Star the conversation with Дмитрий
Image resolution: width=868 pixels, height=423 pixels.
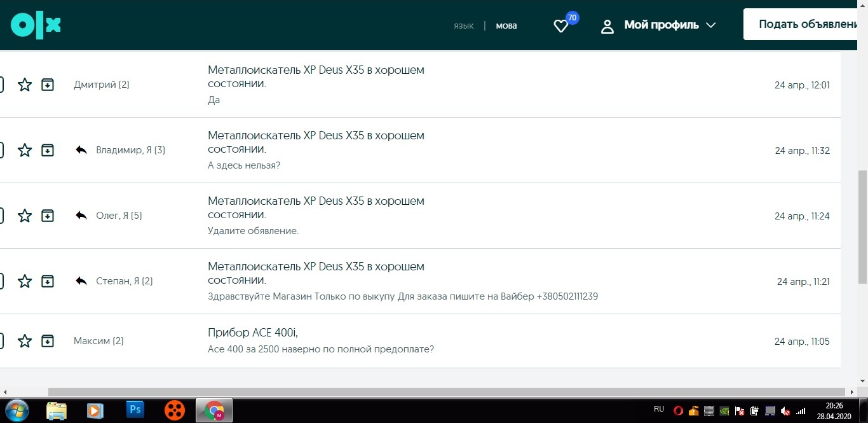pyautogui.click(x=25, y=85)
